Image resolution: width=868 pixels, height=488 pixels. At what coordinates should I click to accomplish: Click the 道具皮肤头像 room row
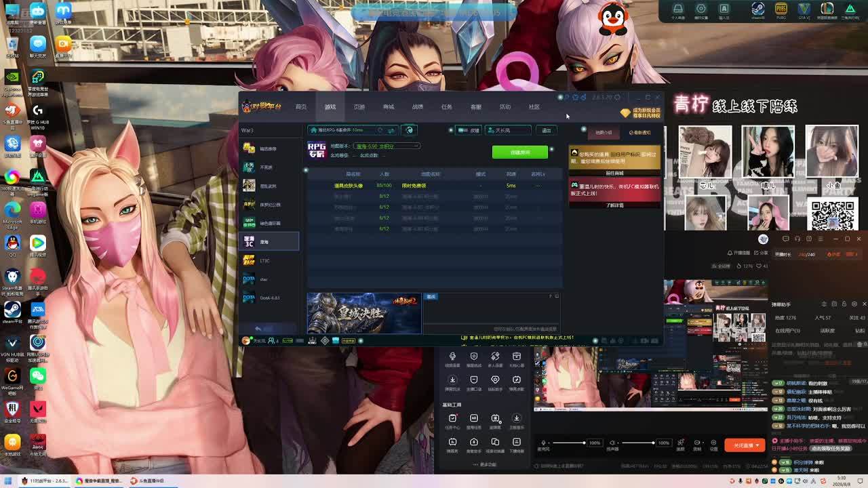click(434, 186)
